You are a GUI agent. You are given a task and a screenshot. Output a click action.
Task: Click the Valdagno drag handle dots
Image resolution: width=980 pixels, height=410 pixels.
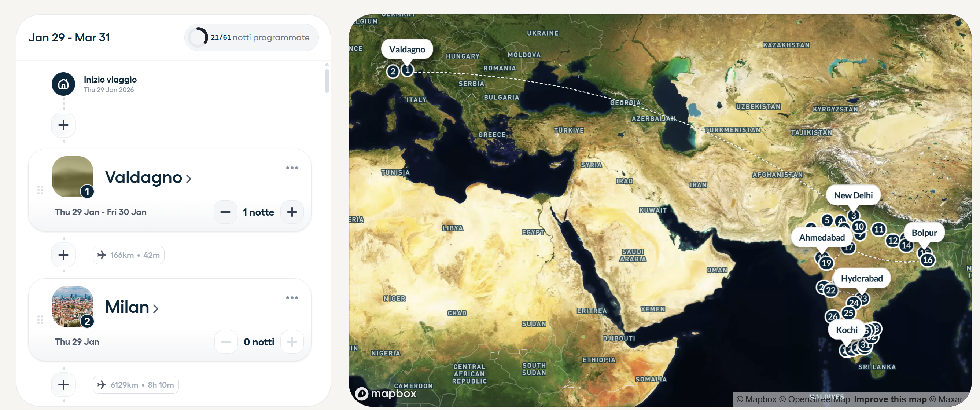[40, 190]
